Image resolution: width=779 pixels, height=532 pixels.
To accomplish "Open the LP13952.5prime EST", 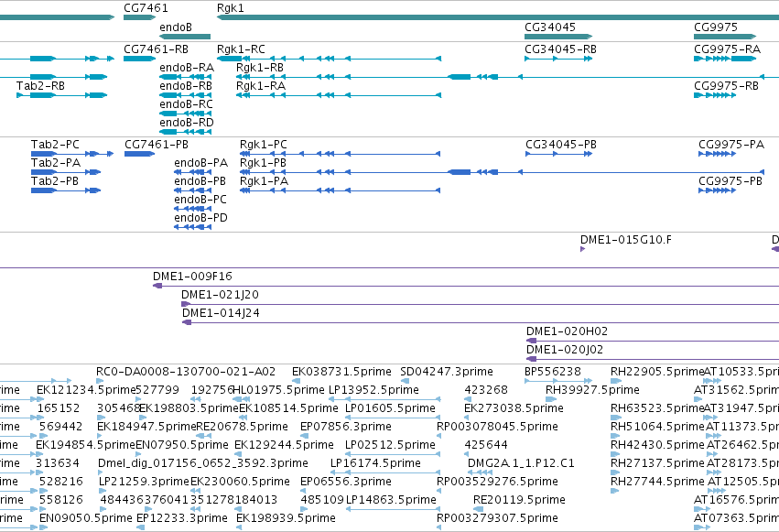I will [385, 400].
